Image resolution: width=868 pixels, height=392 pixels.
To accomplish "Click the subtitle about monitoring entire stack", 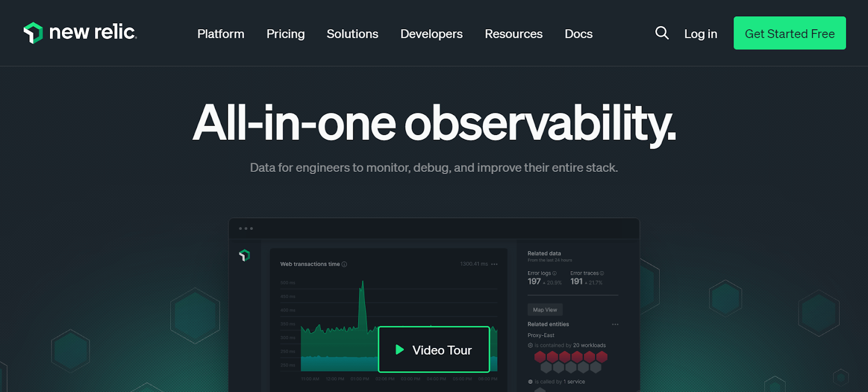I will tap(434, 168).
